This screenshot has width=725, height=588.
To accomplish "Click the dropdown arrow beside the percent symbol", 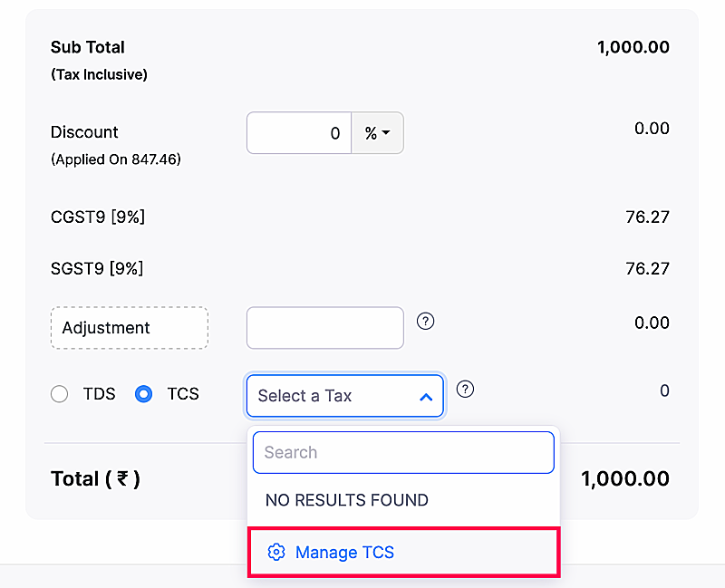I will [x=389, y=132].
